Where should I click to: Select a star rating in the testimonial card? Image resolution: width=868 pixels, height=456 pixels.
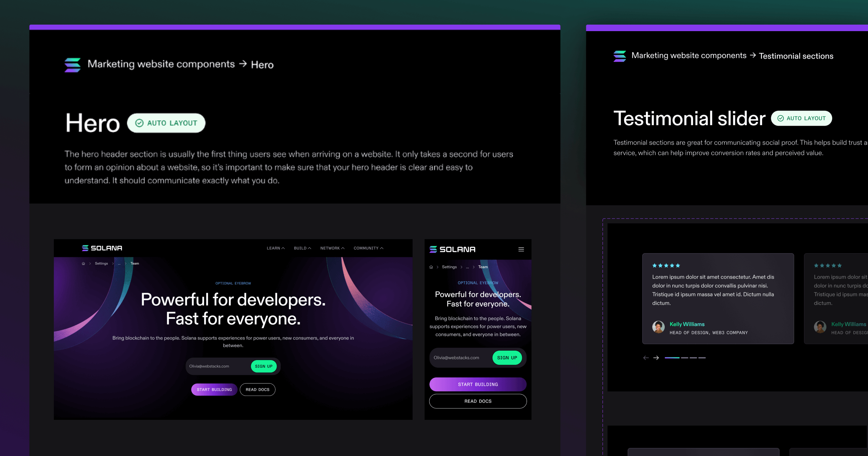(x=666, y=265)
